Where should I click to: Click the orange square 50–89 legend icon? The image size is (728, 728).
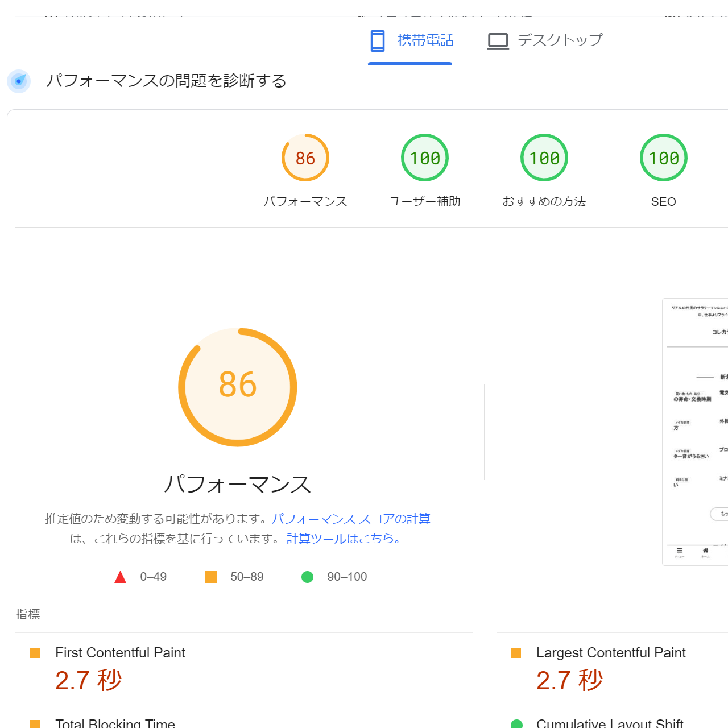210,577
